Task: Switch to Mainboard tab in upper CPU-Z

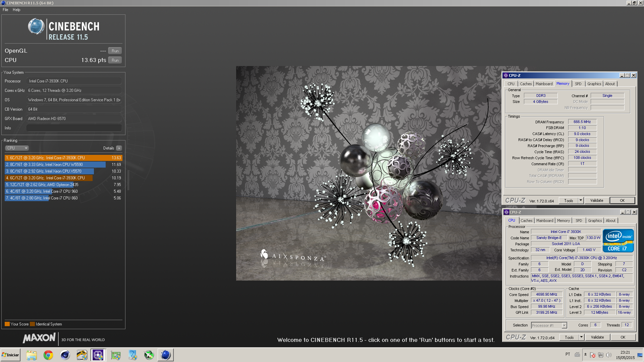Action: pos(544,84)
